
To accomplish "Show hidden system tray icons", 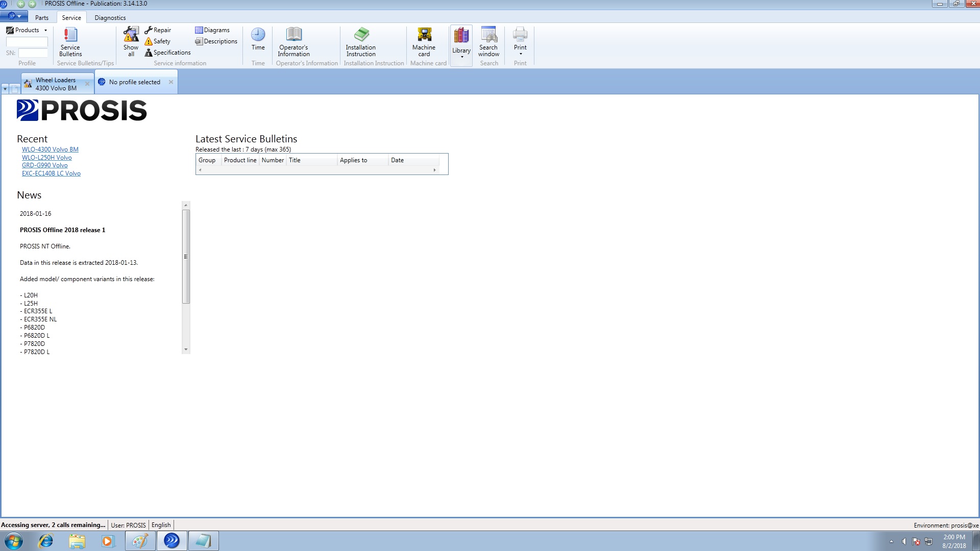I will pos(891,541).
